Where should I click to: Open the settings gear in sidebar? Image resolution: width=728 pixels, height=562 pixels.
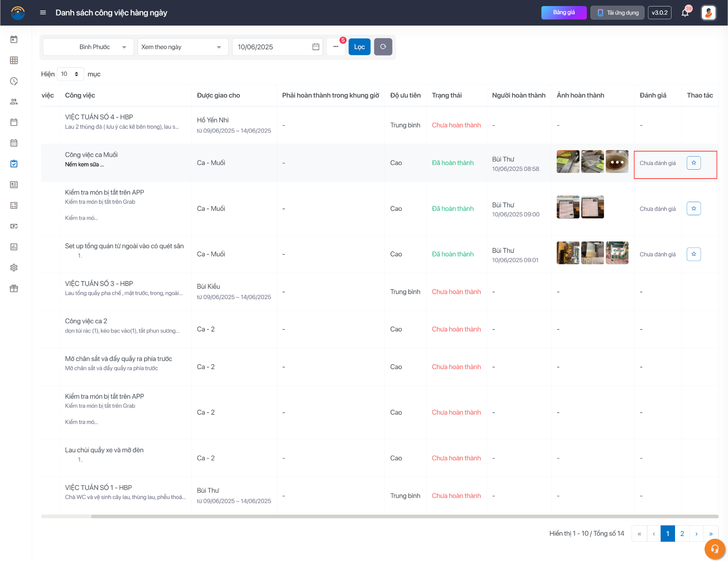tap(14, 267)
